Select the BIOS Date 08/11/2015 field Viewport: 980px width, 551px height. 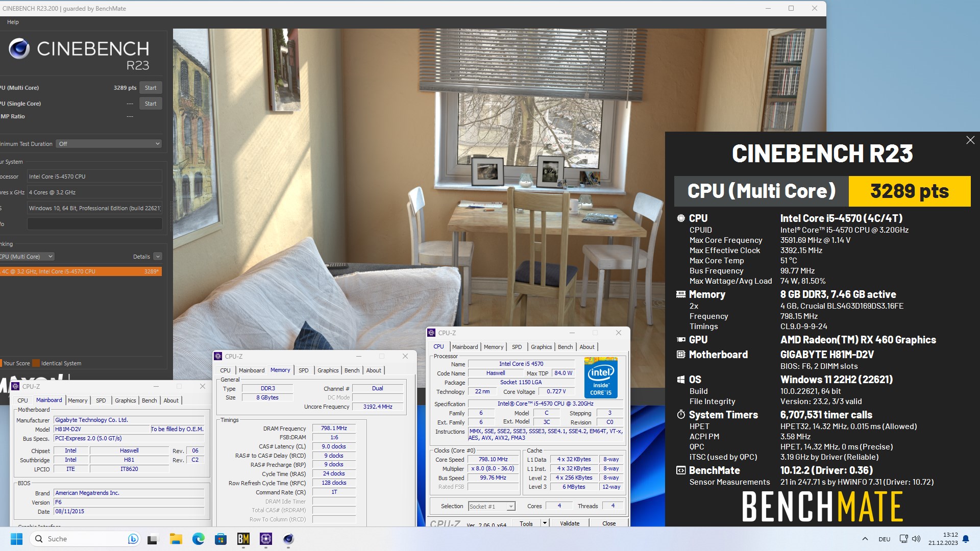(x=129, y=511)
